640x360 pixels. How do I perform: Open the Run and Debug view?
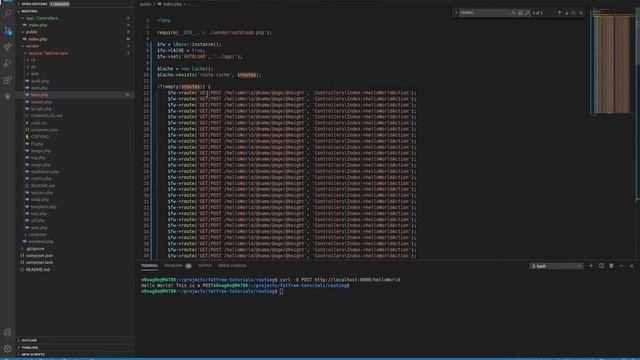click(7, 63)
